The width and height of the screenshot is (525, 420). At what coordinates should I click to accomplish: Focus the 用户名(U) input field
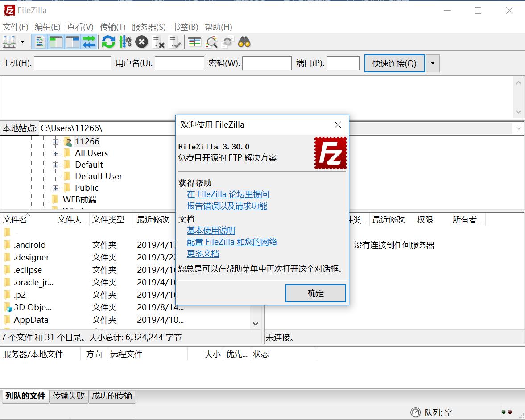coord(179,63)
